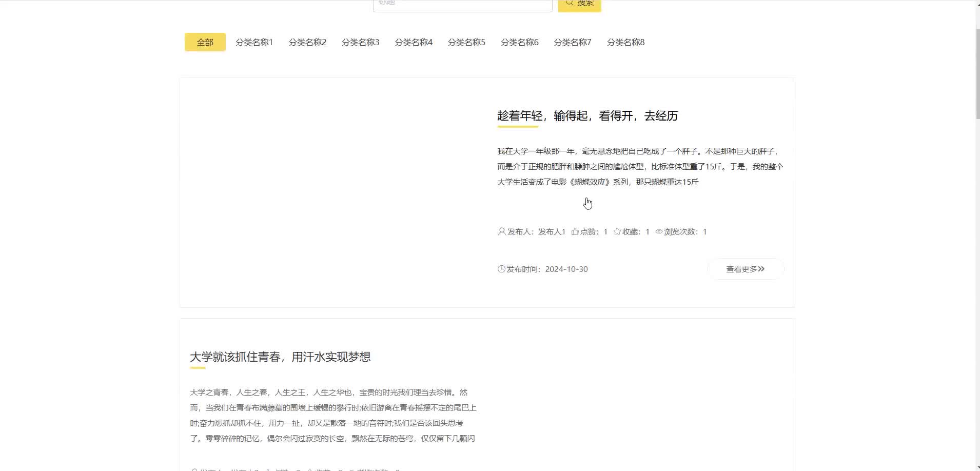Viewport: 980px width, 471px height.
Task: Open the 分类名称2 category
Action: (307, 42)
